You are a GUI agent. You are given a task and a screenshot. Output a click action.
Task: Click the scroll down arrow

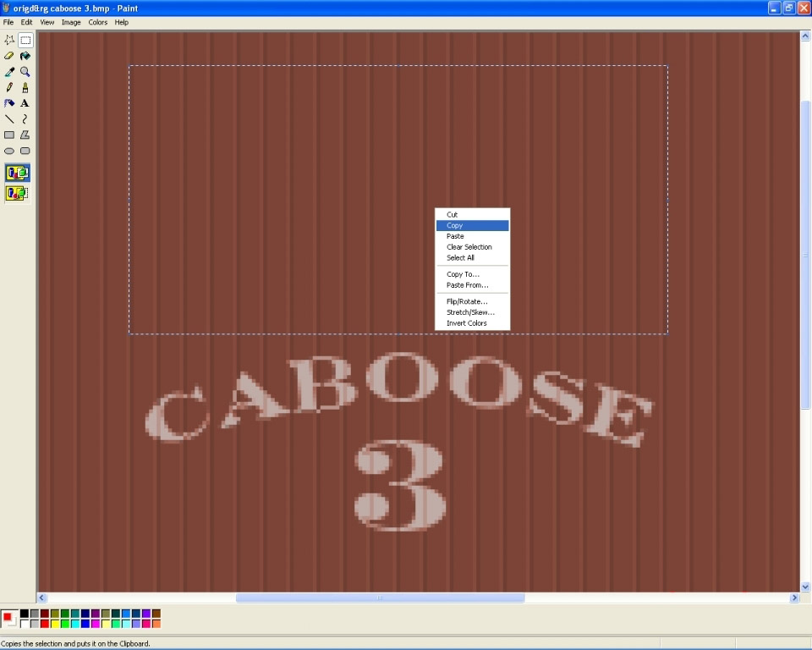point(805,587)
